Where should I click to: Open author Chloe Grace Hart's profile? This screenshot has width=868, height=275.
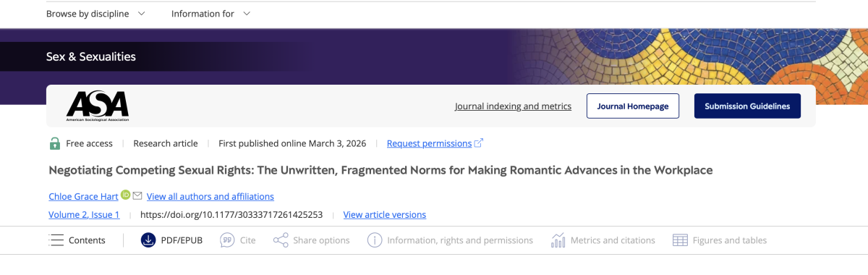tap(83, 196)
